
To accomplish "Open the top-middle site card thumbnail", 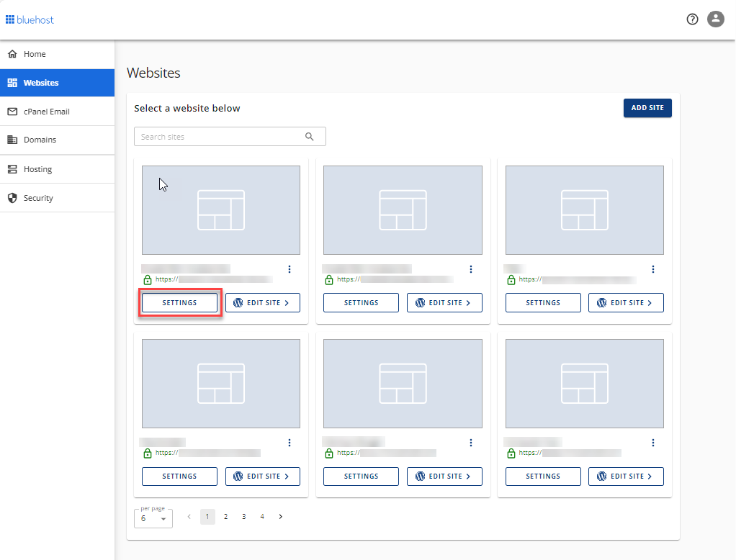I will click(403, 210).
